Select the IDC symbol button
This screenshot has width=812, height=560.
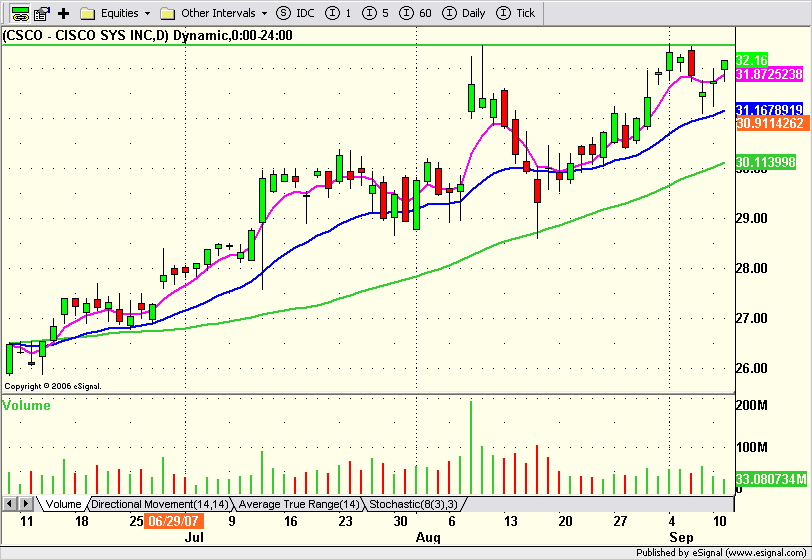(295, 13)
